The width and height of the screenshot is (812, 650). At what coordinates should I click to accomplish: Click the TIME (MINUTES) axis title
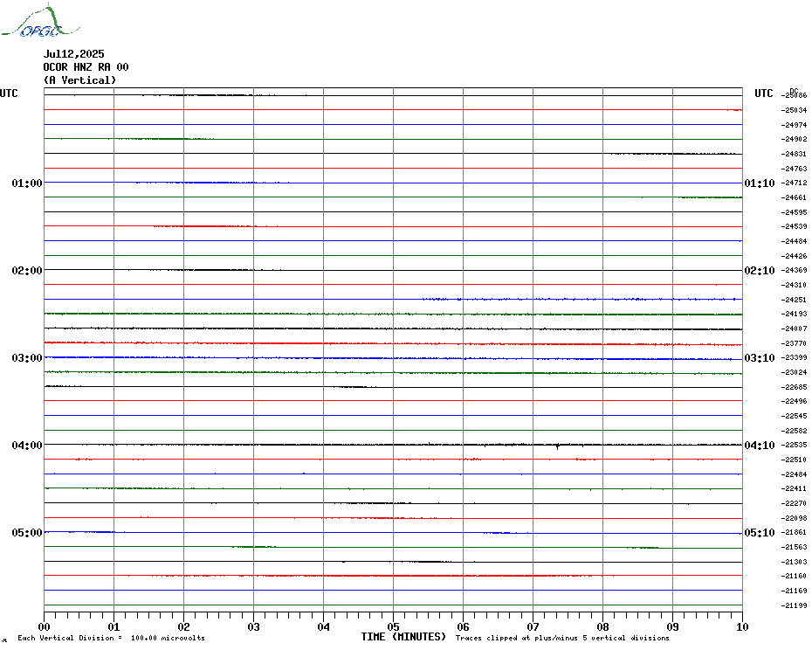point(403,637)
